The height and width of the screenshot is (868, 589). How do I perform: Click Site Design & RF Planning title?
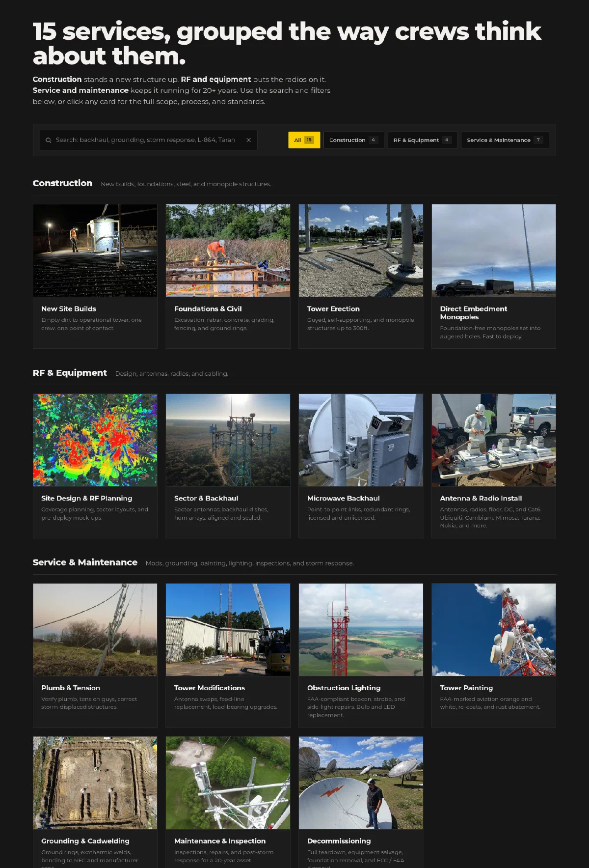[86, 499]
